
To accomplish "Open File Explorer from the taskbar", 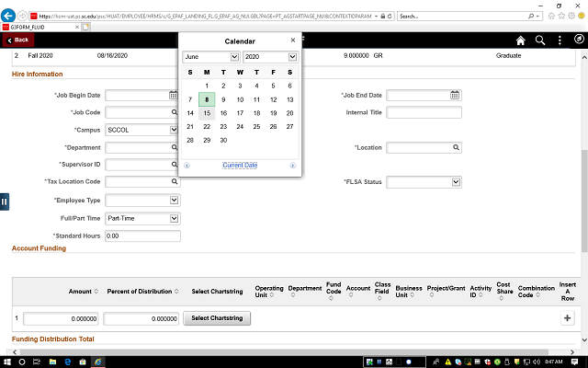I will point(52,362).
